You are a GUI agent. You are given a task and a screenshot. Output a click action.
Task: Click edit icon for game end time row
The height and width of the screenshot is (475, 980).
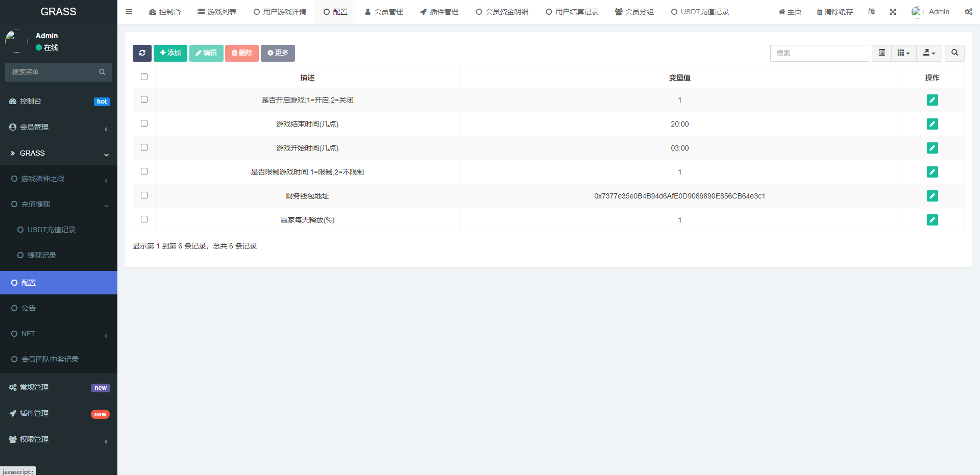tap(932, 124)
